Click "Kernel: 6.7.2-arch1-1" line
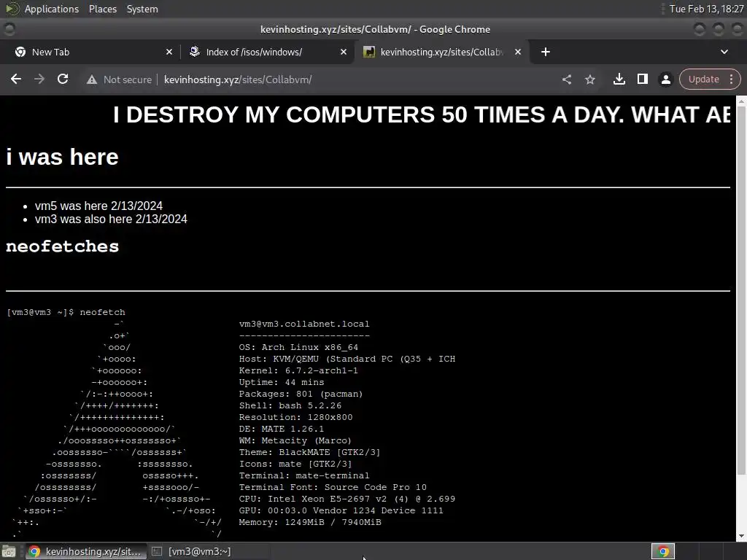The width and height of the screenshot is (747, 560). tap(298, 370)
